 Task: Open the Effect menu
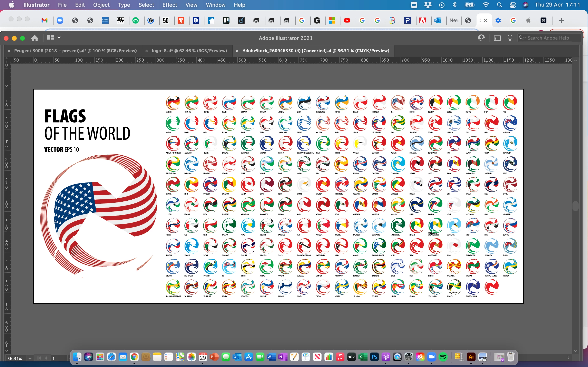pyautogui.click(x=170, y=5)
